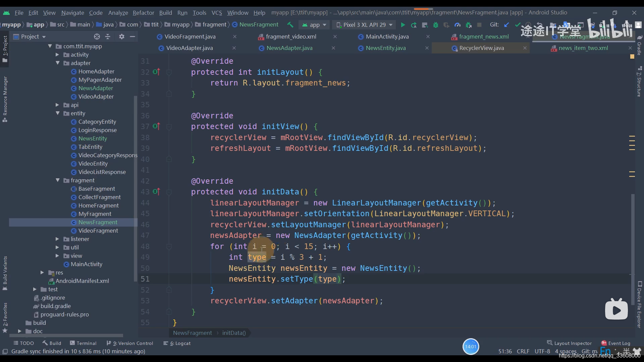Click the Project tree horizontal scrollbar
Screen dimensions: 644x362
pyautogui.click(x=66, y=335)
